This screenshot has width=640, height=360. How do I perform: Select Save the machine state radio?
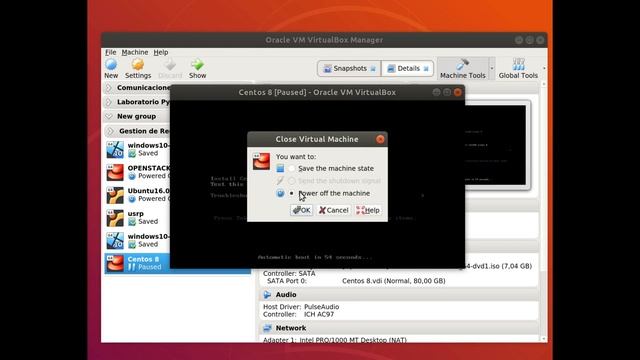[291, 168]
